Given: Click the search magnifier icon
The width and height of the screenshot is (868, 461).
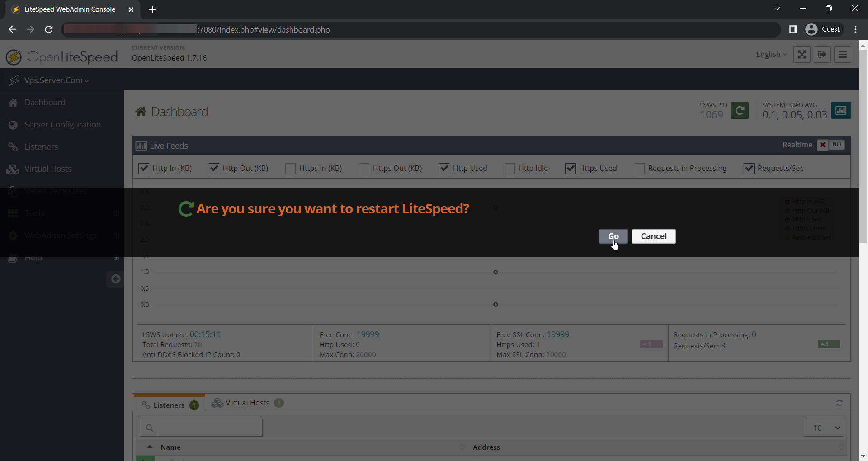Looking at the screenshot, I should [x=149, y=428].
